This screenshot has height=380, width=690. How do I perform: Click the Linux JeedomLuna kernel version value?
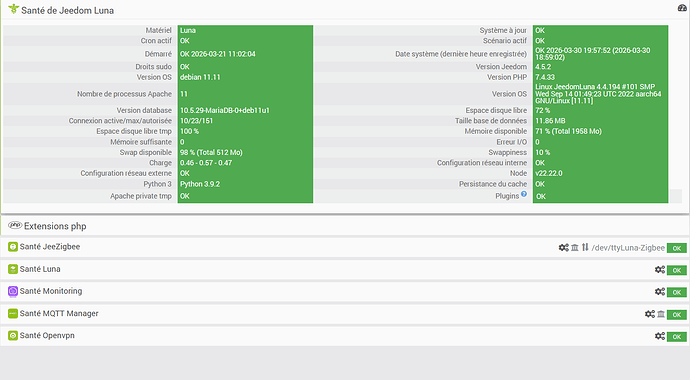point(598,94)
